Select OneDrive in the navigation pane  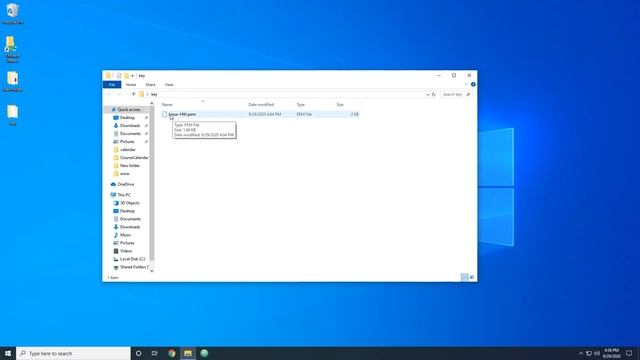coord(125,184)
